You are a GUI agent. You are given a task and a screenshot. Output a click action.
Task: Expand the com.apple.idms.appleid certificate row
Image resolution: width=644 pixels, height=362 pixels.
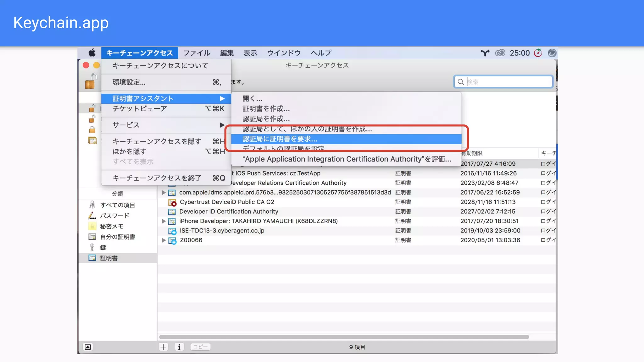tap(164, 192)
